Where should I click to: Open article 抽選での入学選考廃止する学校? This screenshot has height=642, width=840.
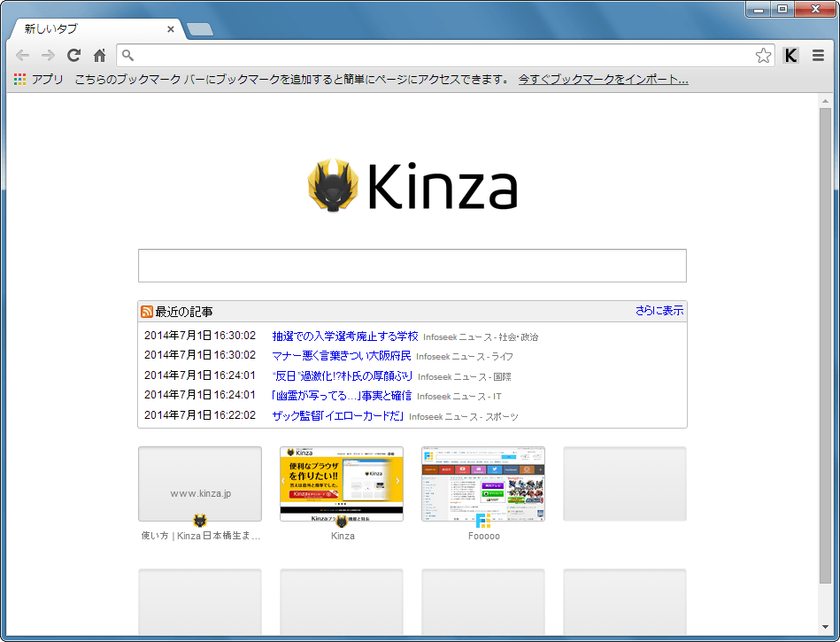click(345, 336)
